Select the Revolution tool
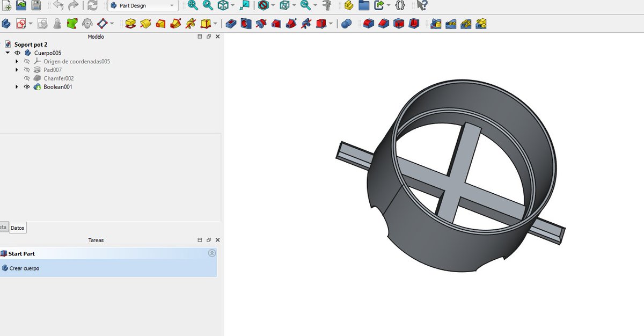This screenshot has height=336, width=644. click(x=145, y=24)
